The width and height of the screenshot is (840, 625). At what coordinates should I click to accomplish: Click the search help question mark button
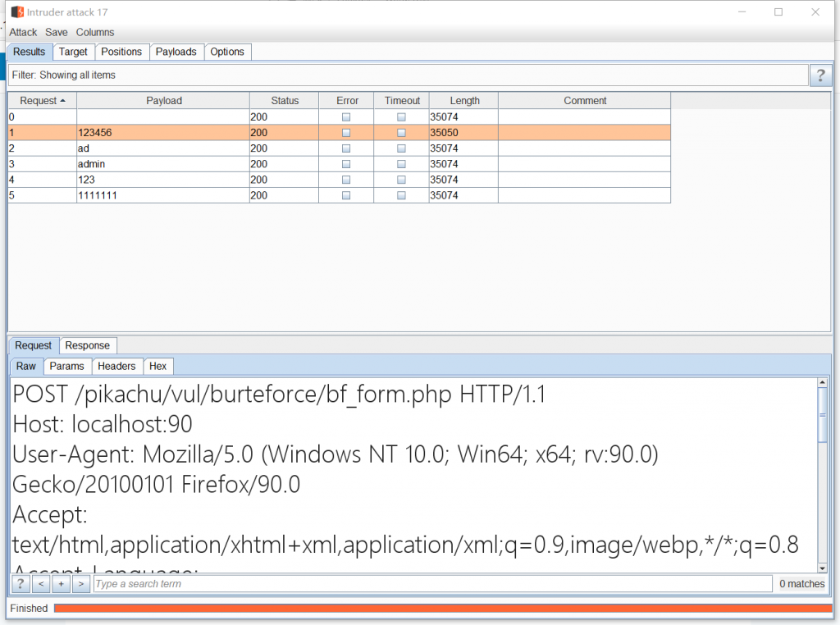tap(21, 584)
